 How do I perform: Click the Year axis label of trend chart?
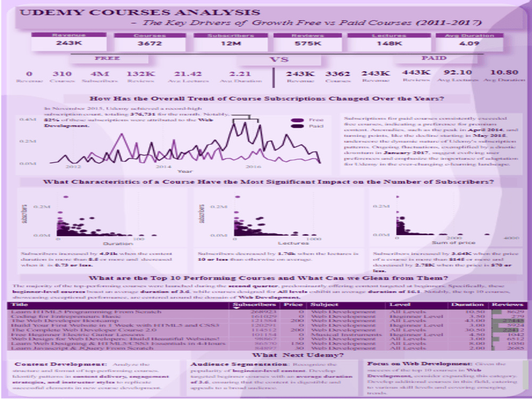185,171
